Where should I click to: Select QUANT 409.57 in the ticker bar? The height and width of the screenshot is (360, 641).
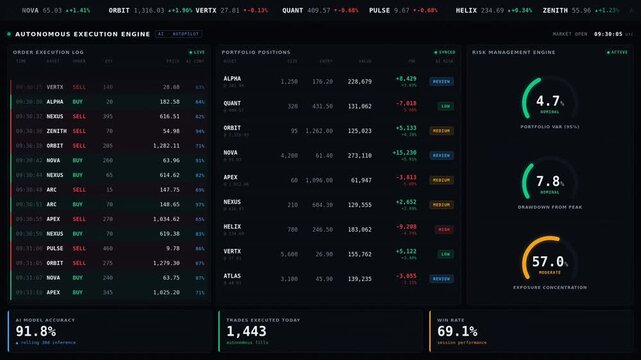click(x=320, y=10)
